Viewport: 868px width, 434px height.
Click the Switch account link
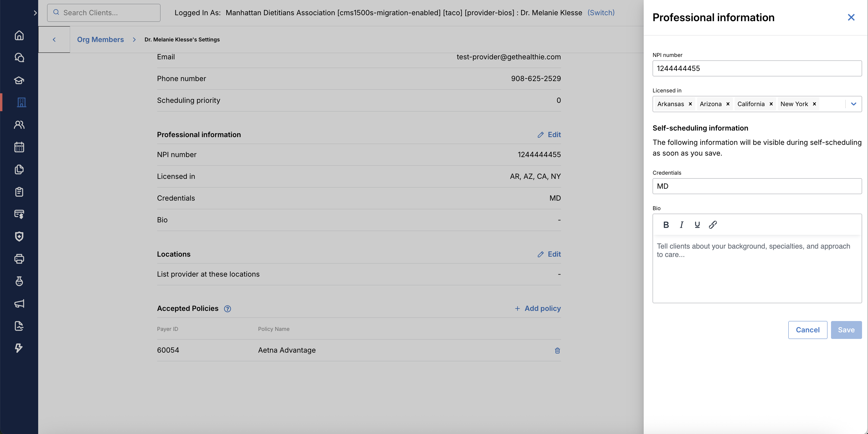pyautogui.click(x=601, y=13)
